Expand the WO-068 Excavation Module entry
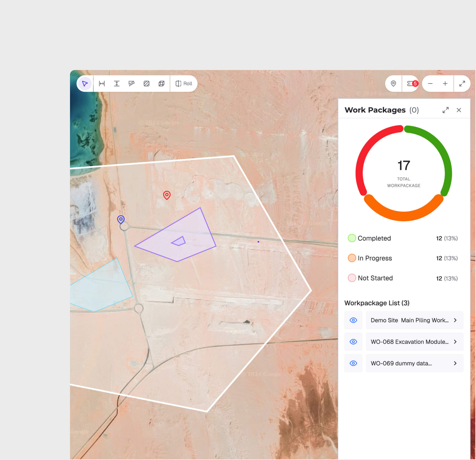 (455, 342)
